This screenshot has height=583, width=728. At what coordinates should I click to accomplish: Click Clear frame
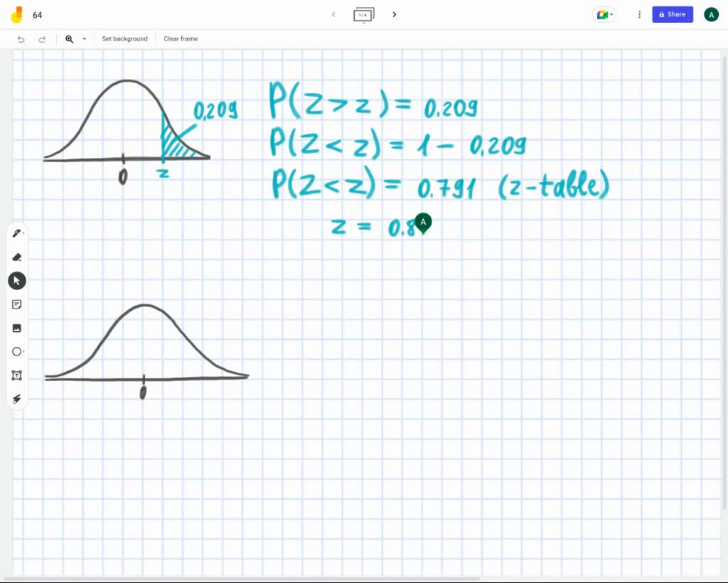pos(180,39)
